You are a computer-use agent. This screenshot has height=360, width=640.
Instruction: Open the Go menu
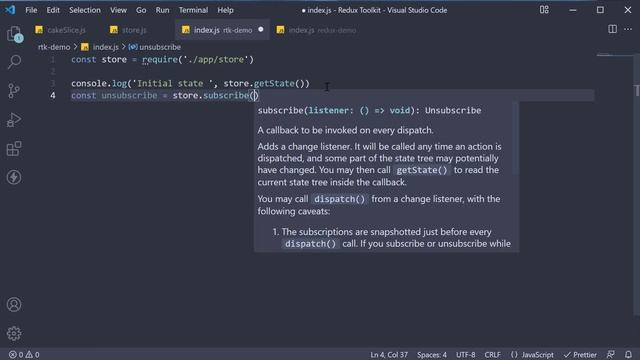(141, 10)
